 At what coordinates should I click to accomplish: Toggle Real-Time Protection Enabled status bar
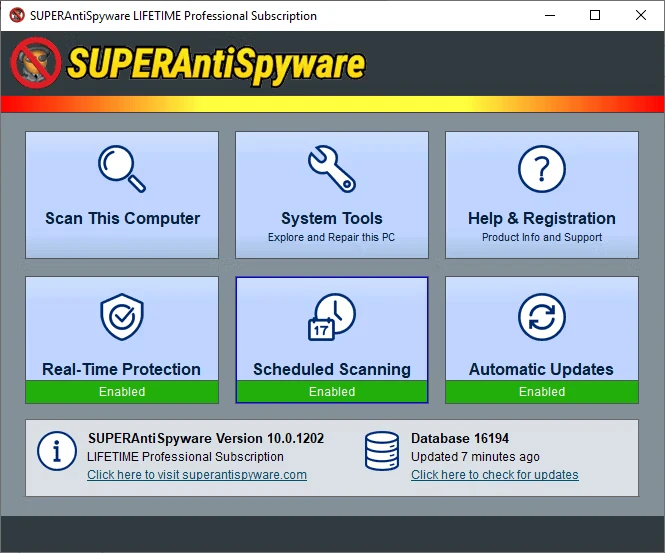(x=122, y=392)
